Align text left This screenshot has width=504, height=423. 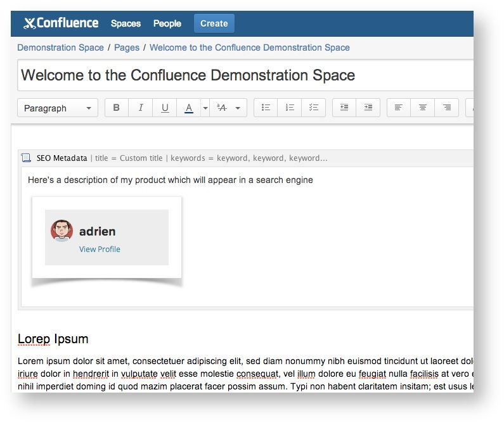pyautogui.click(x=399, y=108)
